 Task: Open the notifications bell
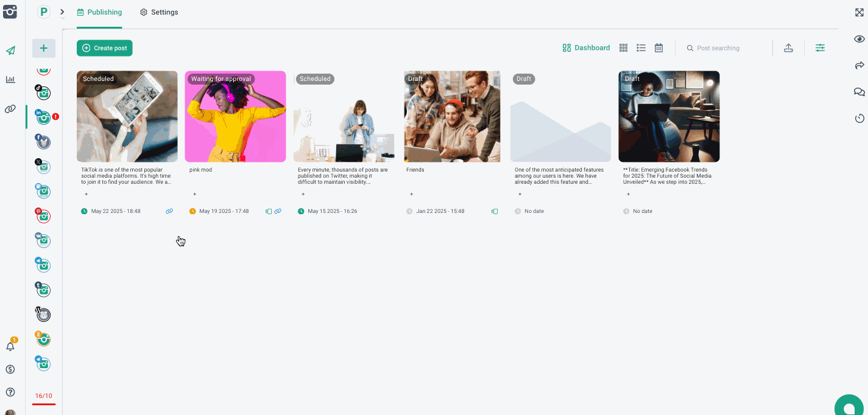point(10,346)
